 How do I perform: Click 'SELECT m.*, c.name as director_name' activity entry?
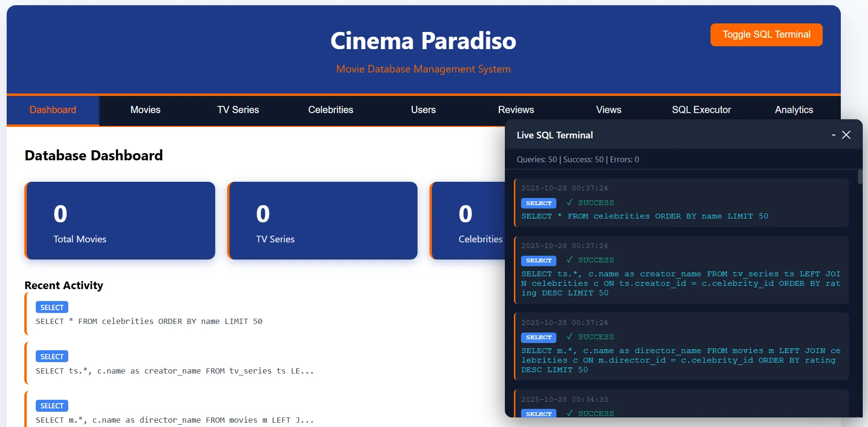(x=175, y=420)
